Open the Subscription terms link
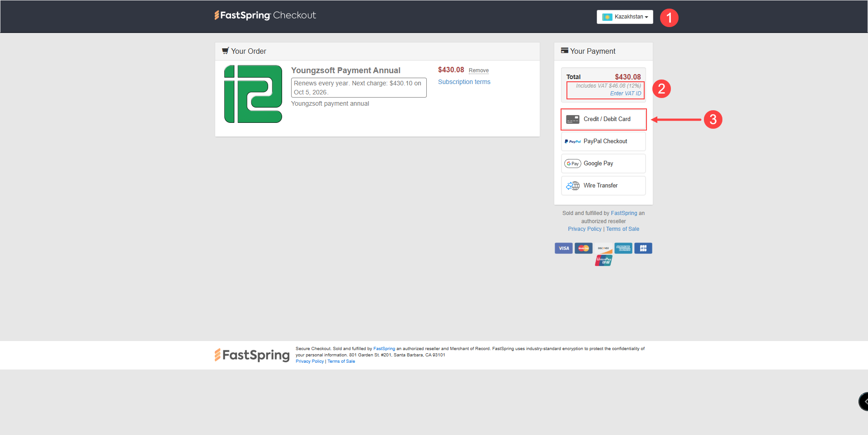The width and height of the screenshot is (868, 435). (464, 82)
